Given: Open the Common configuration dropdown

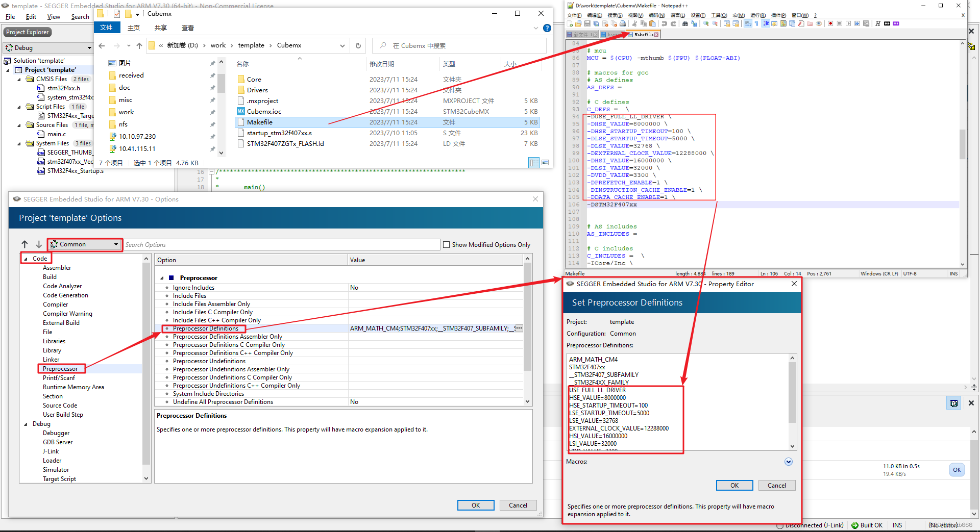Looking at the screenshot, I should pyautogui.click(x=116, y=244).
